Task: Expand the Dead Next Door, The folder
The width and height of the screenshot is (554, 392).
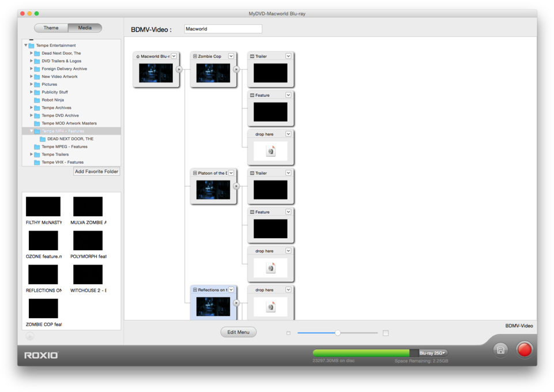Action: pyautogui.click(x=31, y=53)
